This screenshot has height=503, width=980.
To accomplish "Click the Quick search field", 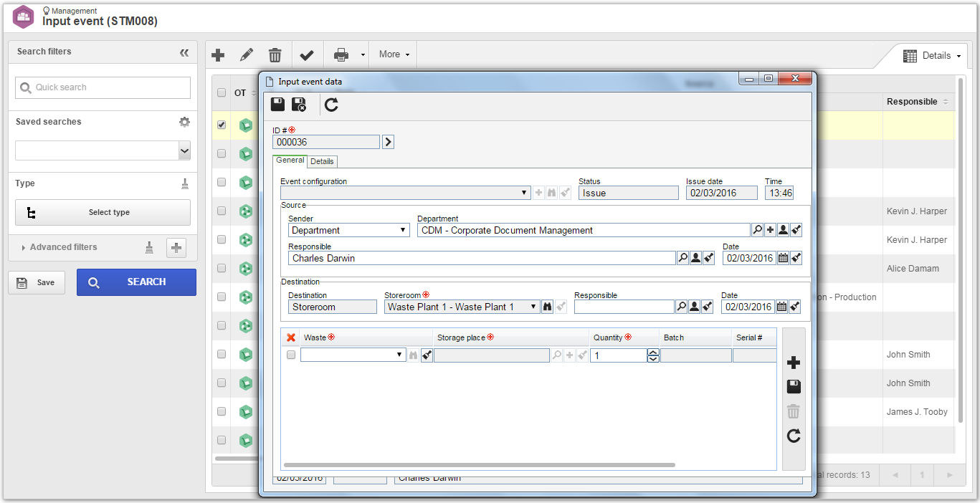I will (x=103, y=87).
